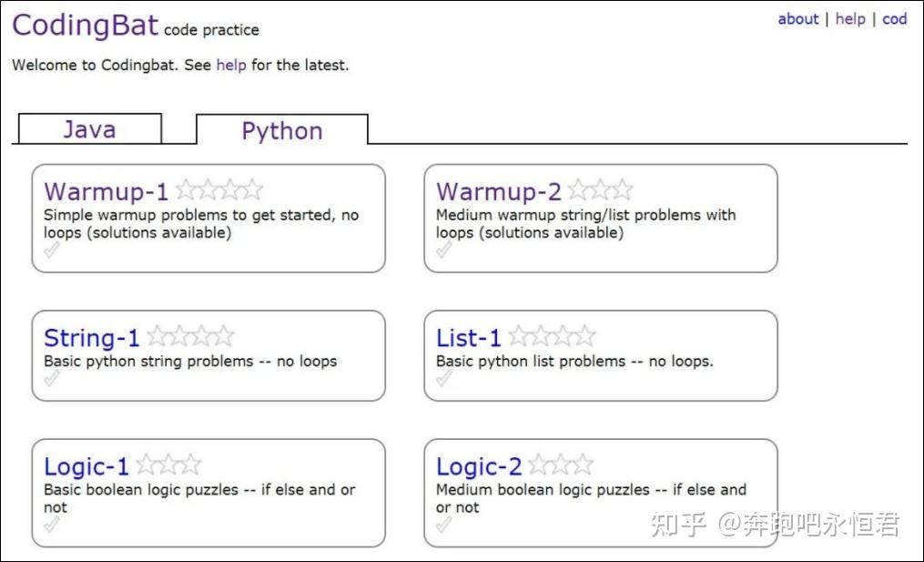Click the checkmark icon under Warmup-2 description
This screenshot has width=924, height=562.
tap(444, 250)
